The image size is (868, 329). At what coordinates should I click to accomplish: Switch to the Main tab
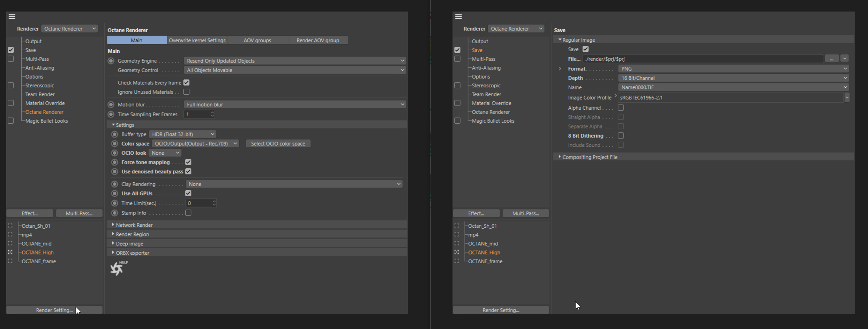click(137, 40)
